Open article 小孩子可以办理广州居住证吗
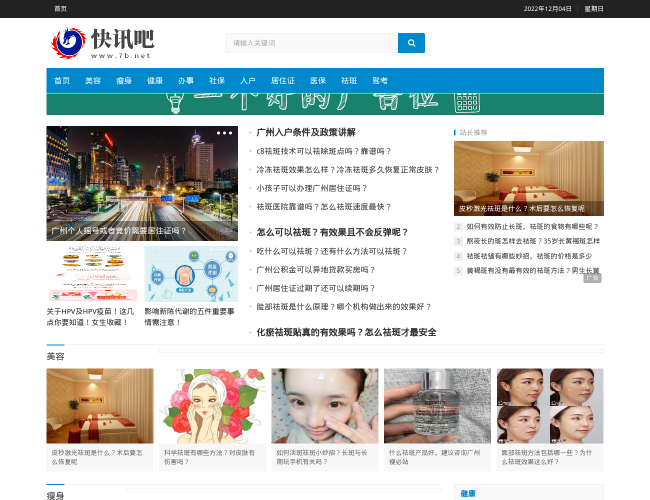Image resolution: width=650 pixels, height=500 pixels. (x=311, y=188)
